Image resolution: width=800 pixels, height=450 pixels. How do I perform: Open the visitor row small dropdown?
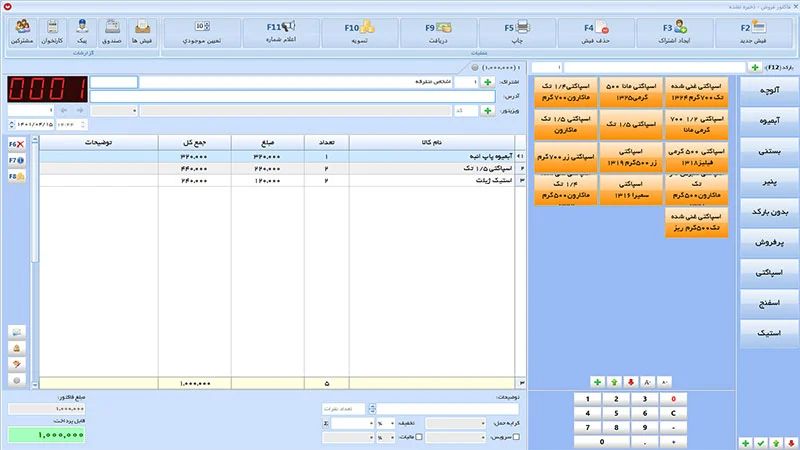click(x=114, y=110)
